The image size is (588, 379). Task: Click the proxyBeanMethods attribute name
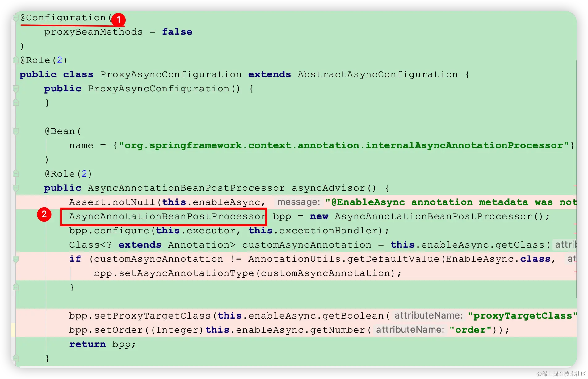pyautogui.click(x=94, y=32)
